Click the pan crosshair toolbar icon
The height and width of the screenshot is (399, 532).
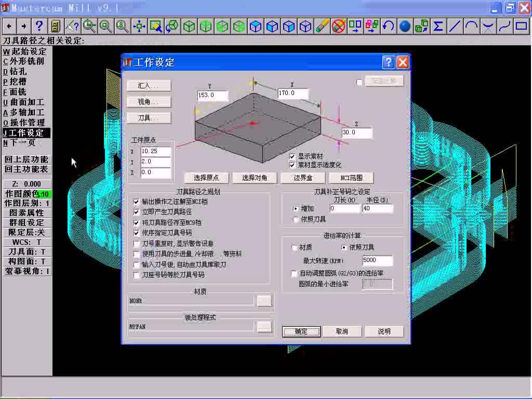pyautogui.click(x=138, y=26)
